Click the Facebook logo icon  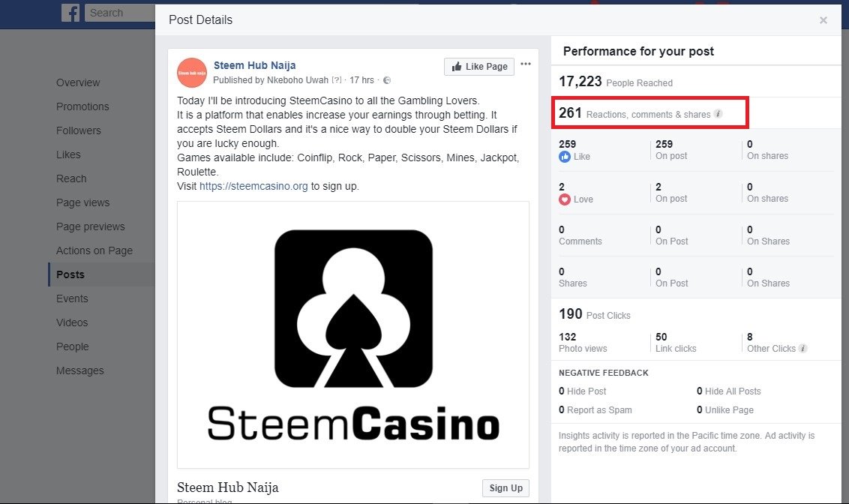point(70,13)
